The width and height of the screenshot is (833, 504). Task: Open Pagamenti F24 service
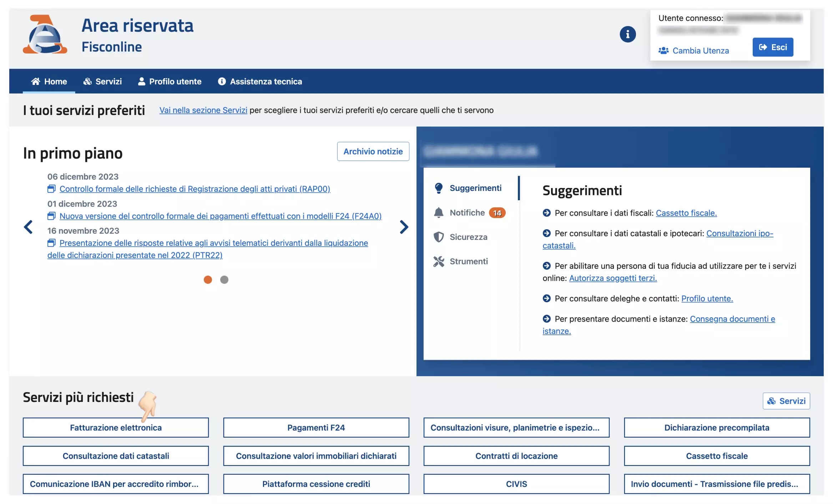click(x=316, y=428)
